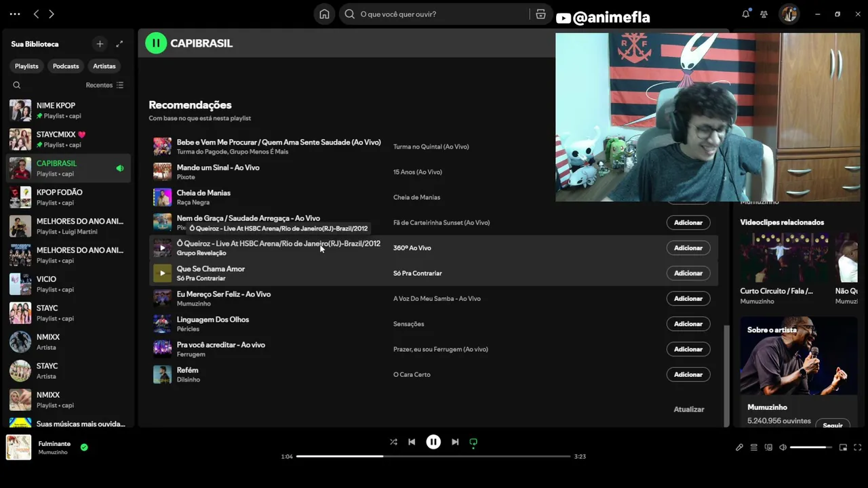Search in Sua Biblioteca
This screenshot has width=868, height=488.
[17, 85]
